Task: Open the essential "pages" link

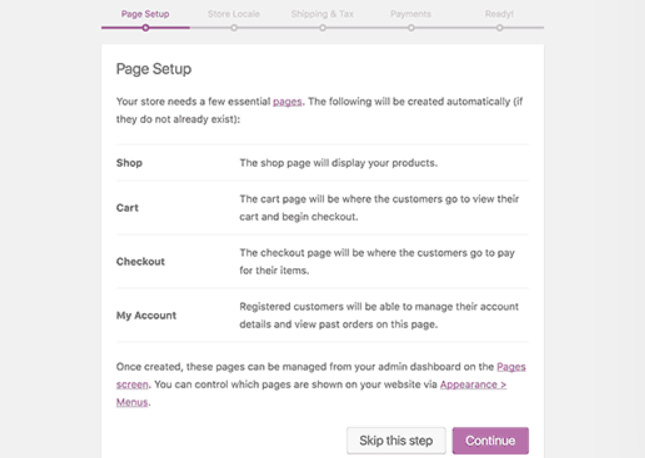Action: [x=287, y=101]
